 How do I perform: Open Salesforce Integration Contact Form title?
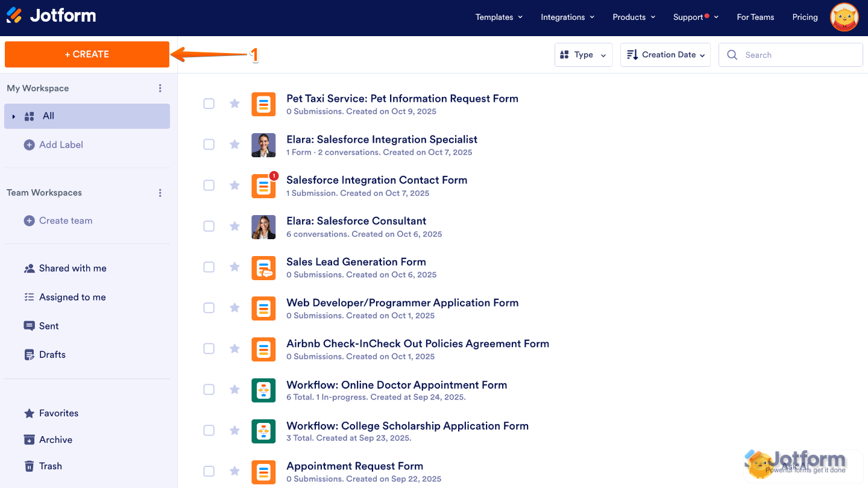pos(377,180)
